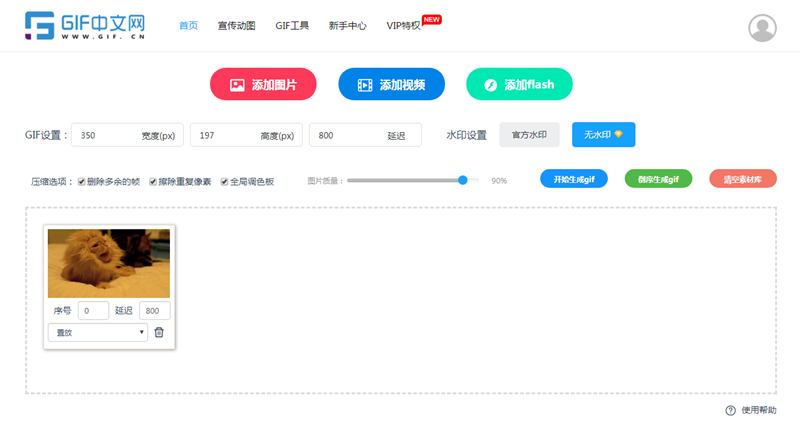Click the 倒序生成gif button
Screen dimensions: 800x421
click(658, 179)
